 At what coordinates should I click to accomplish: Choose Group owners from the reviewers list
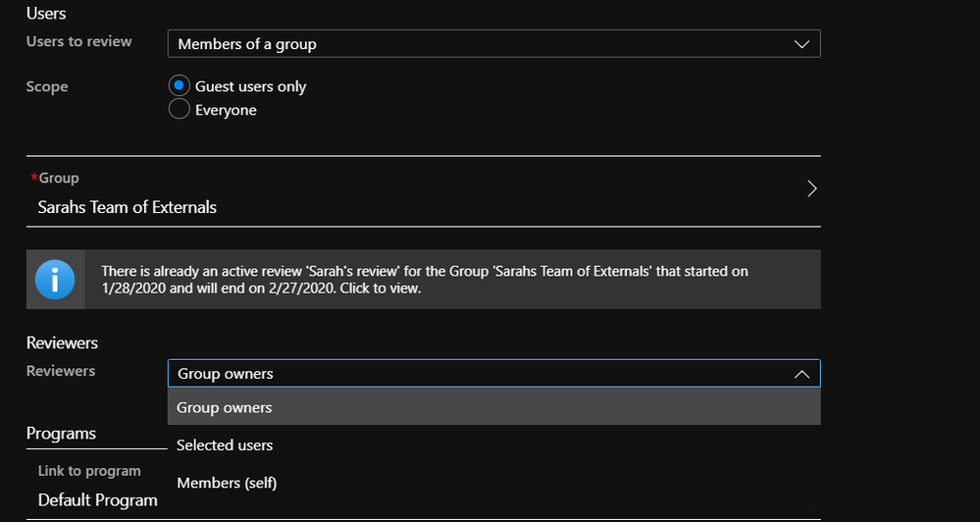pyautogui.click(x=225, y=408)
